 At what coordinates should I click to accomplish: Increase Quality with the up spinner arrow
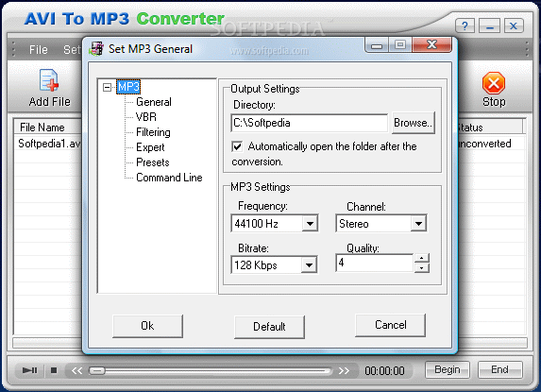[422, 258]
